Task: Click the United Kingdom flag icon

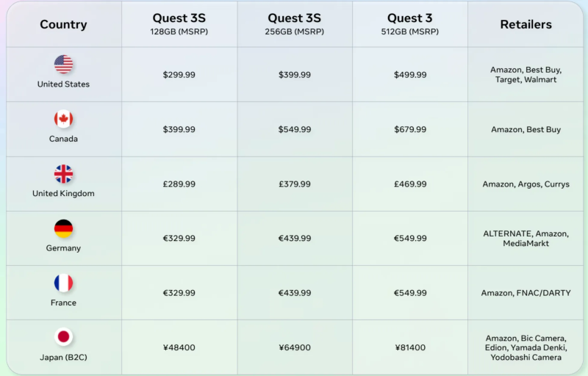Action: point(64,174)
